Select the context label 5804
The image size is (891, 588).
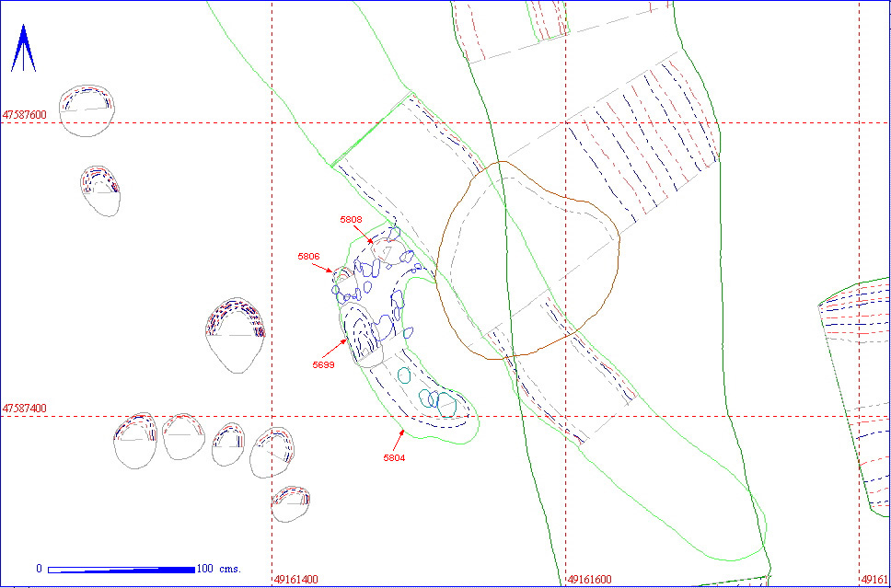pyautogui.click(x=393, y=458)
